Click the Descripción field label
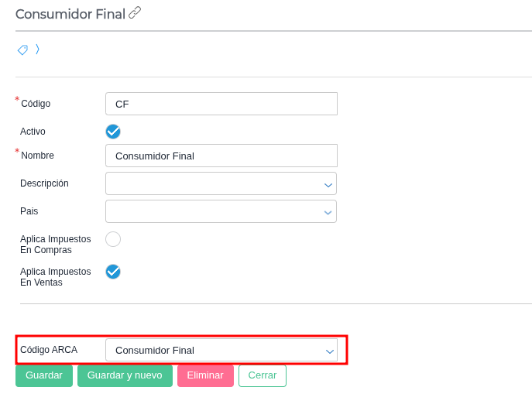 [x=44, y=183]
